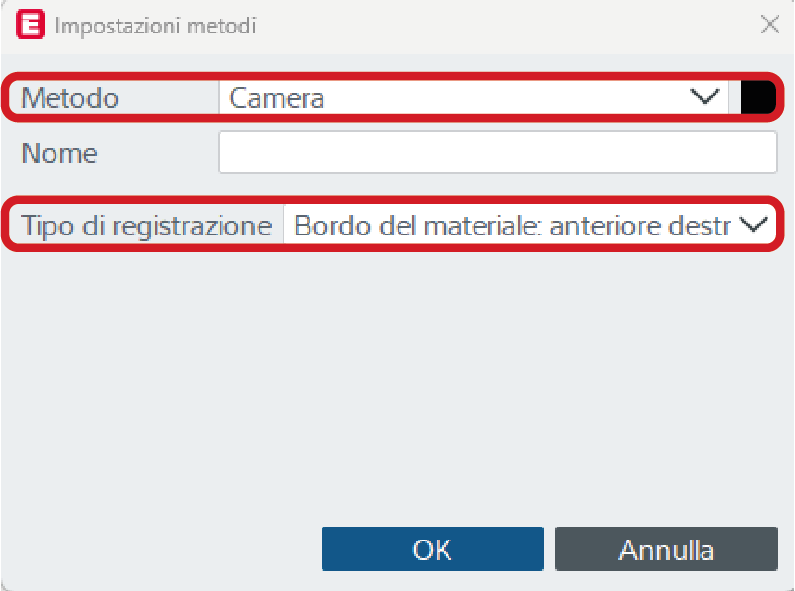Open the Metodo dropdown chevron
Viewport: 795px width, 591px height.
pos(705,96)
